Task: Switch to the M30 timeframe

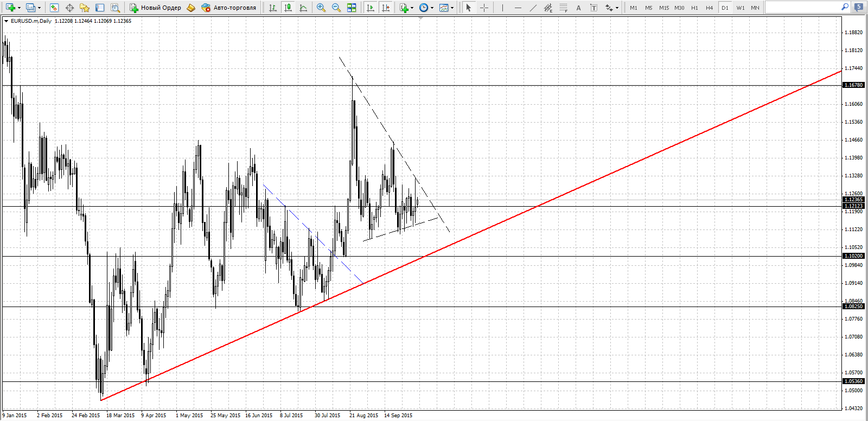Action: click(x=679, y=8)
